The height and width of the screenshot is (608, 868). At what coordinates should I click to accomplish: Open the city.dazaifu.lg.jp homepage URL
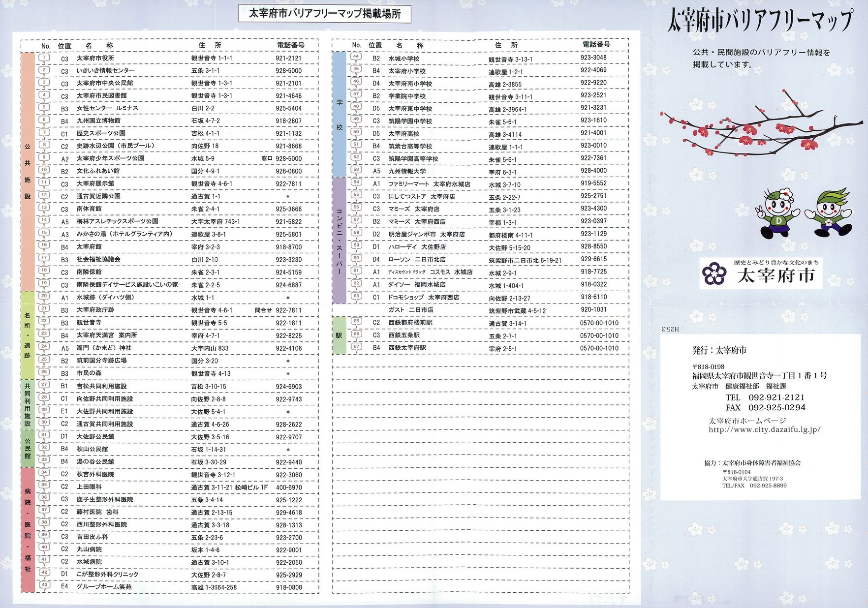click(764, 429)
